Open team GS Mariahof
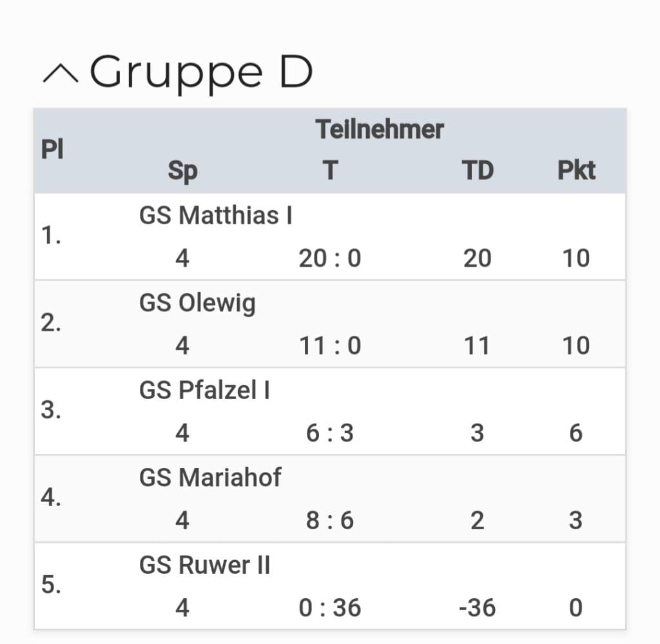The width and height of the screenshot is (660, 644). (x=210, y=477)
